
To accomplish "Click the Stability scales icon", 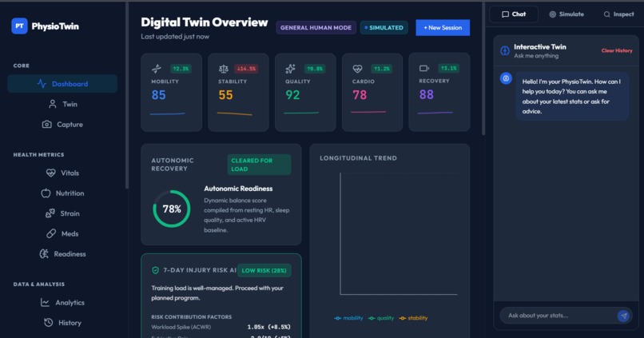I will pyautogui.click(x=224, y=69).
